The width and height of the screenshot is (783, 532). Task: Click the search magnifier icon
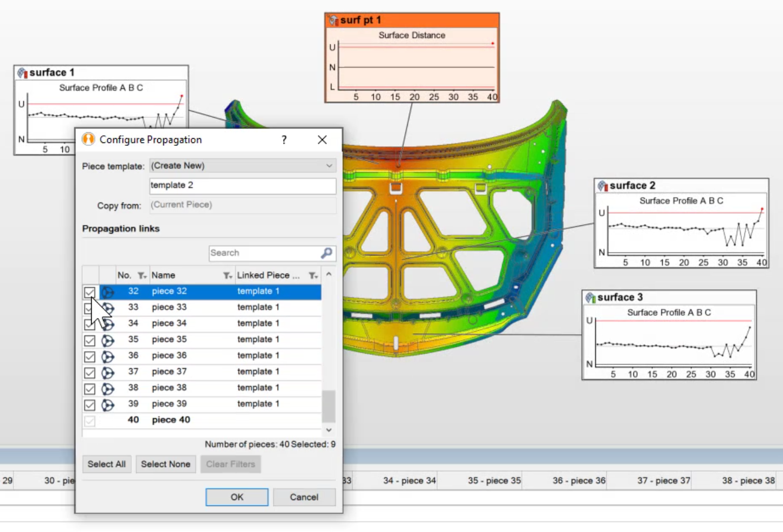(x=326, y=253)
